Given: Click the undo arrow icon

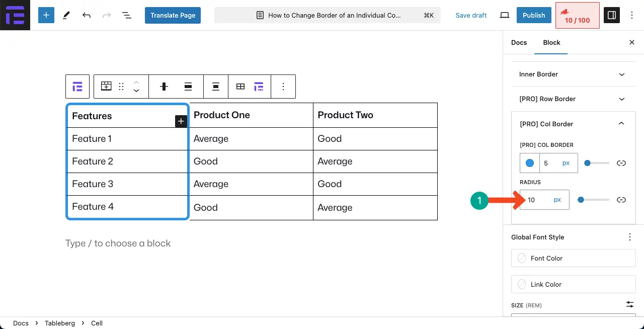Looking at the screenshot, I should 87,15.
